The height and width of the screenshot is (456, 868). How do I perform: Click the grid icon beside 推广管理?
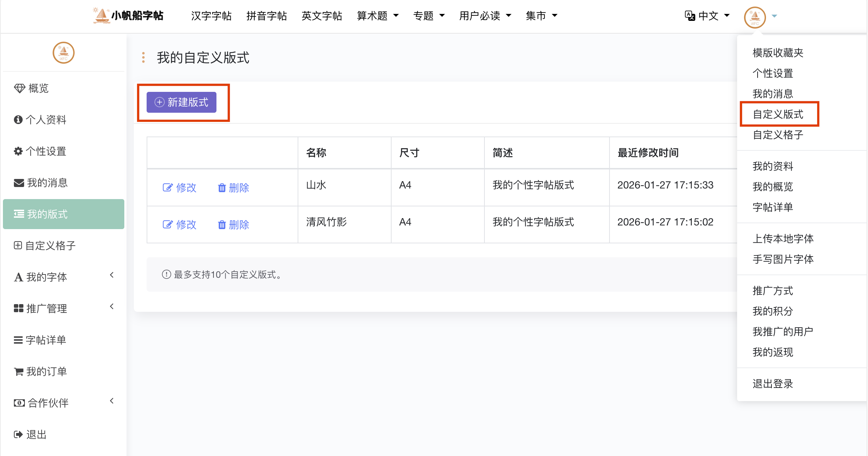[x=19, y=309]
